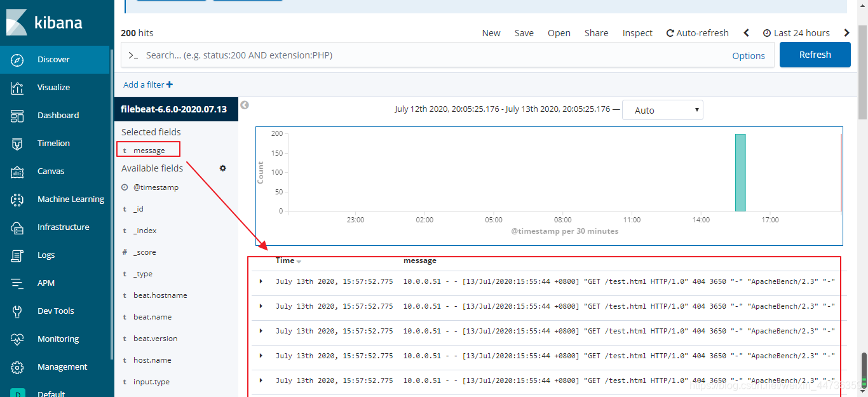Click beat.name field
The height and width of the screenshot is (397, 868).
tap(153, 317)
